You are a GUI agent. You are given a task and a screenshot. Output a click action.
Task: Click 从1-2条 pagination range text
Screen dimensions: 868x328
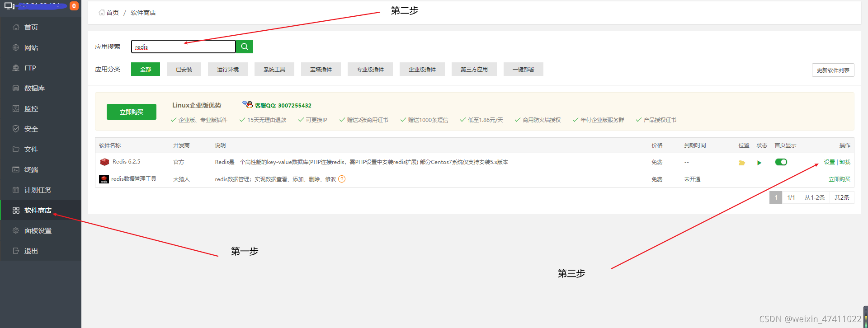pos(815,197)
